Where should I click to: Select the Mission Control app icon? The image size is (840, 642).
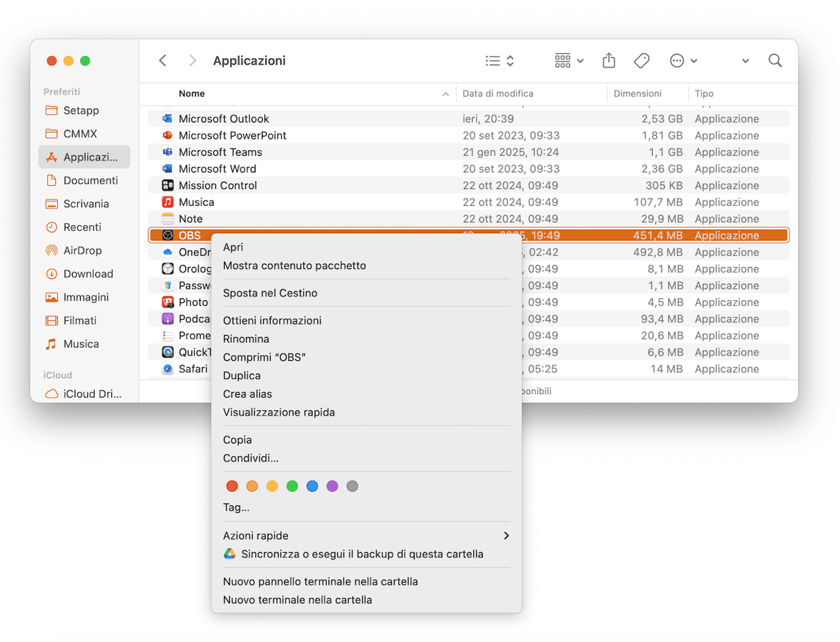click(167, 185)
